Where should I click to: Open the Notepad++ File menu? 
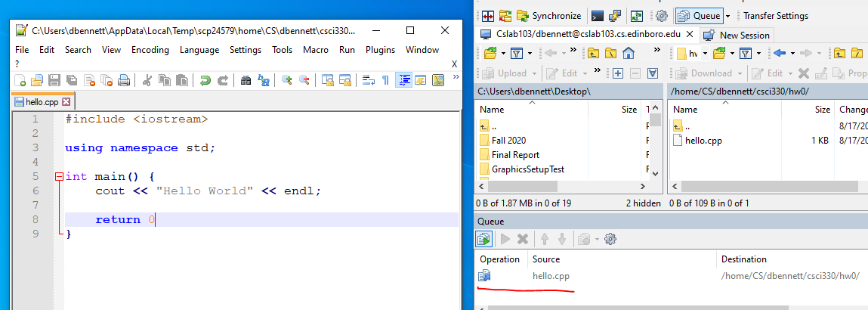click(x=22, y=50)
